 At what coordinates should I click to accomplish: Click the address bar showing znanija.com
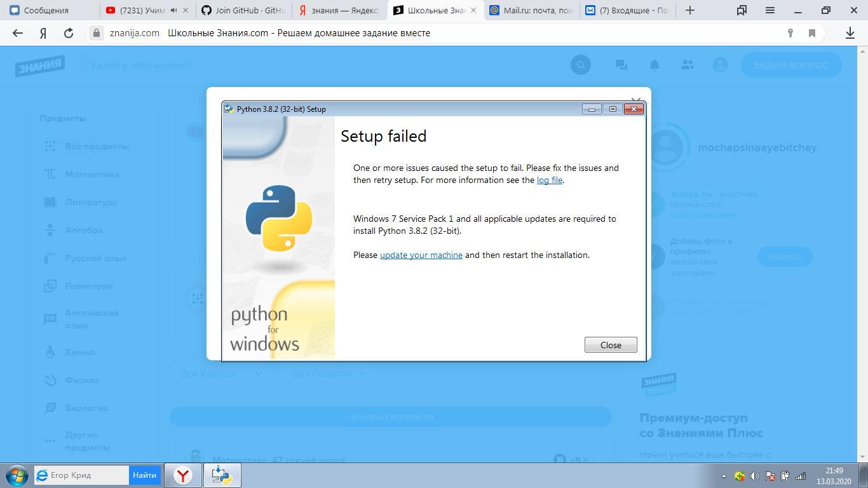445,33
